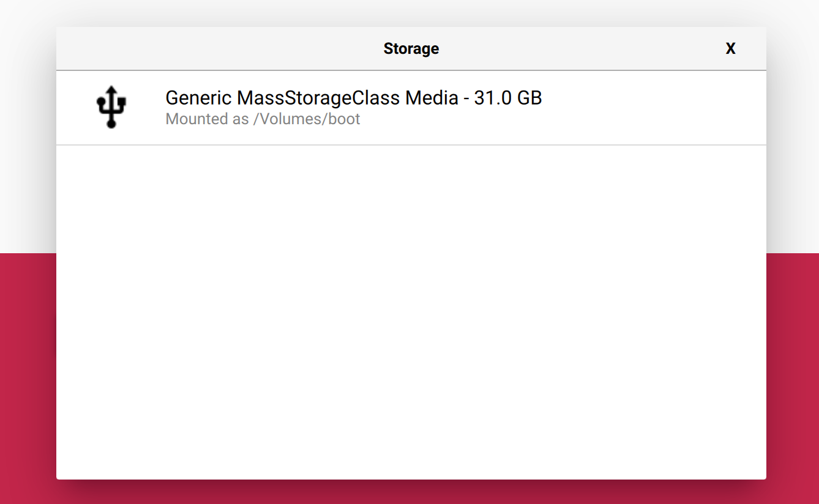Click the Storage dialog title
The width and height of the screenshot is (819, 504).
411,49
